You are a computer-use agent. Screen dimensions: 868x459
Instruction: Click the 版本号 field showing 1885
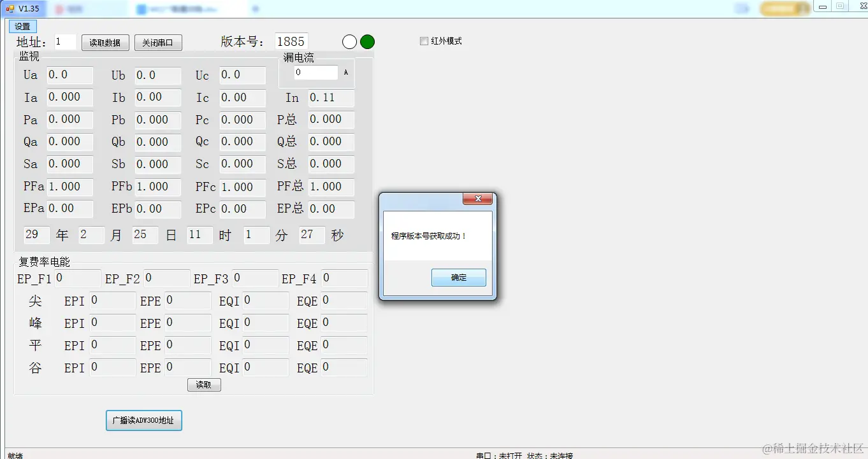[x=291, y=41]
